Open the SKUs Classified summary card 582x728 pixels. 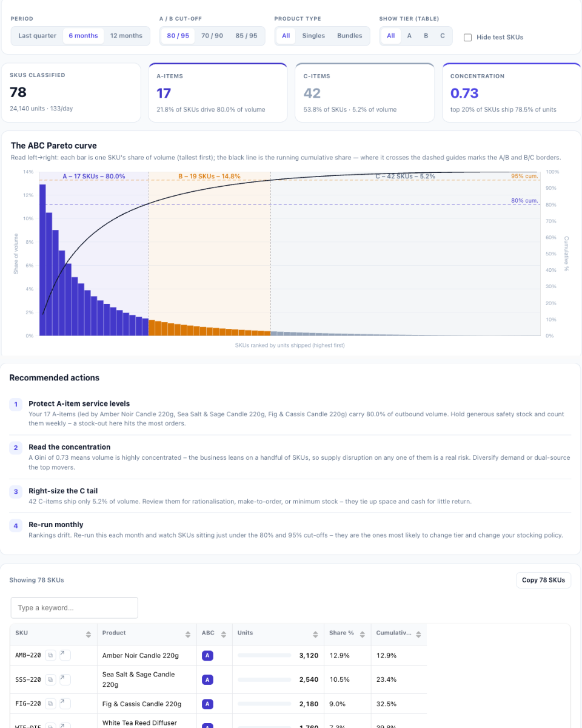click(72, 93)
